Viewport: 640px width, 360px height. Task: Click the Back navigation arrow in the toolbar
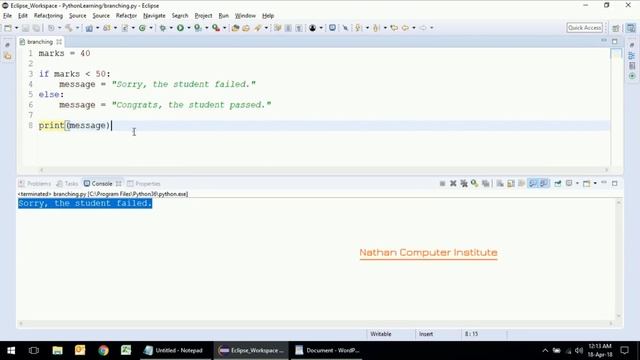coord(405,28)
